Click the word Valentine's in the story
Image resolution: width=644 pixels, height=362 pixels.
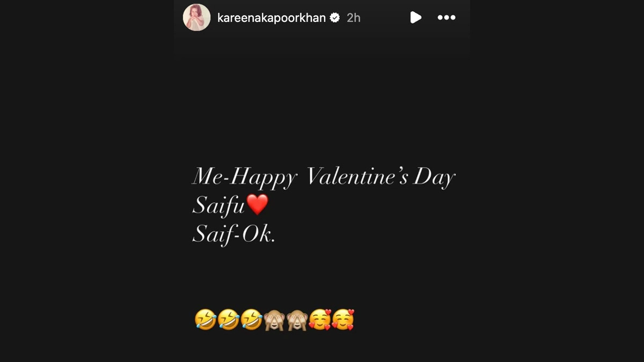pos(357,177)
